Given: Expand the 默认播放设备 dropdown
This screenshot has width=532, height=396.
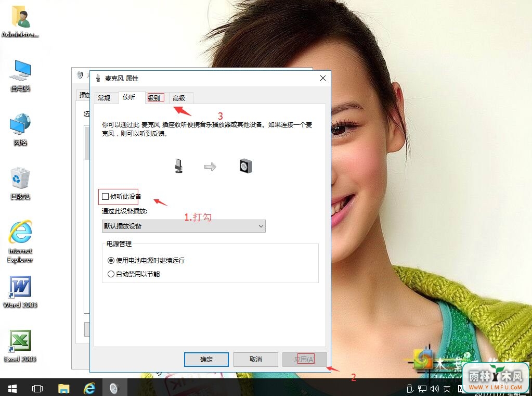Looking at the screenshot, I should point(184,226).
